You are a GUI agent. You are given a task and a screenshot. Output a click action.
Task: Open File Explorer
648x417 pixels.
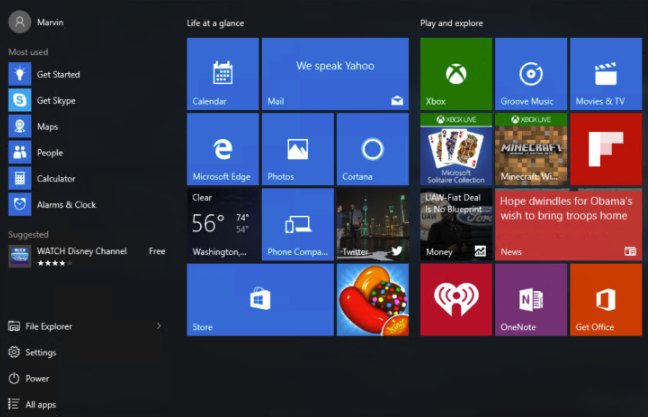pos(40,326)
